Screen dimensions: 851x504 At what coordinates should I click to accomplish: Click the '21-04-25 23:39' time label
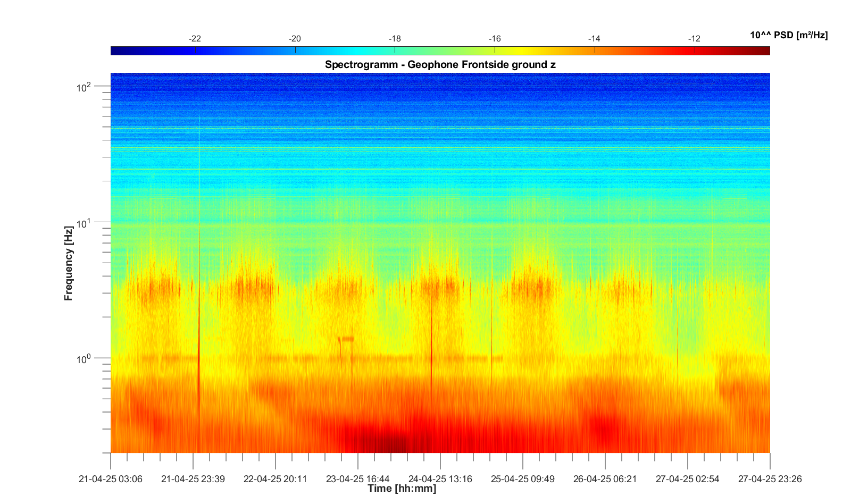(x=193, y=479)
